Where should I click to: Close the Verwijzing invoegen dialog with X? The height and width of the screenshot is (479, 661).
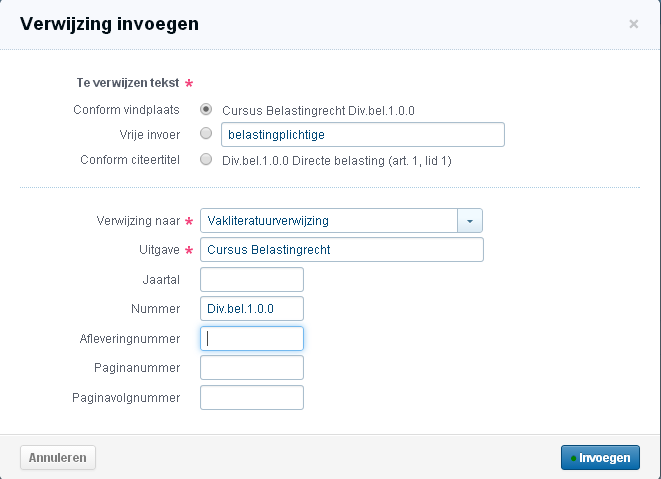pos(633,24)
